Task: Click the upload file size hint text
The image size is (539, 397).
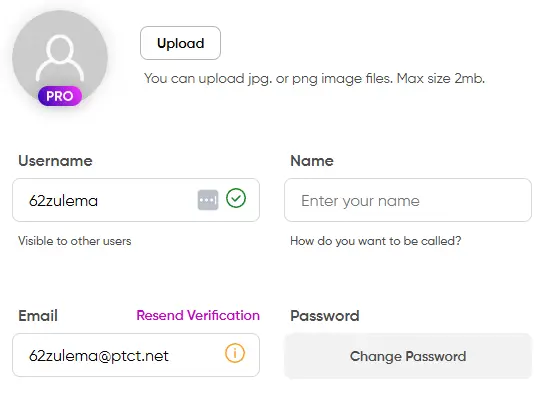Action: tap(314, 79)
